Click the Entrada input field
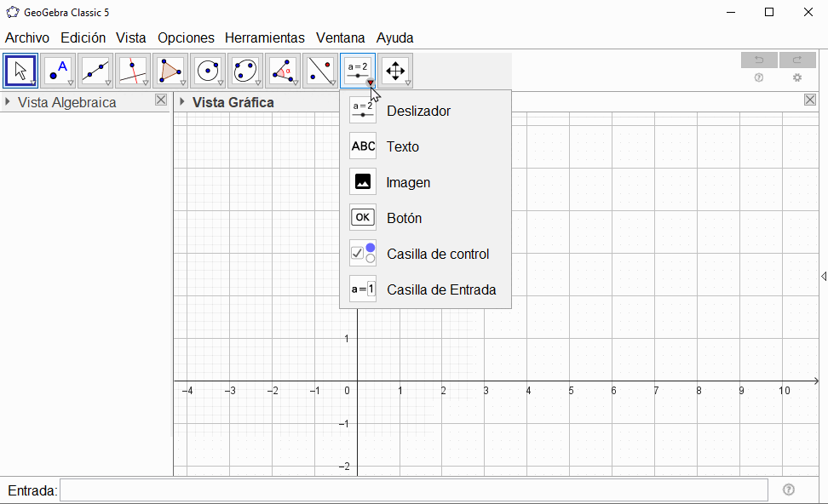Viewport: 828px width, 504px height. [413, 490]
